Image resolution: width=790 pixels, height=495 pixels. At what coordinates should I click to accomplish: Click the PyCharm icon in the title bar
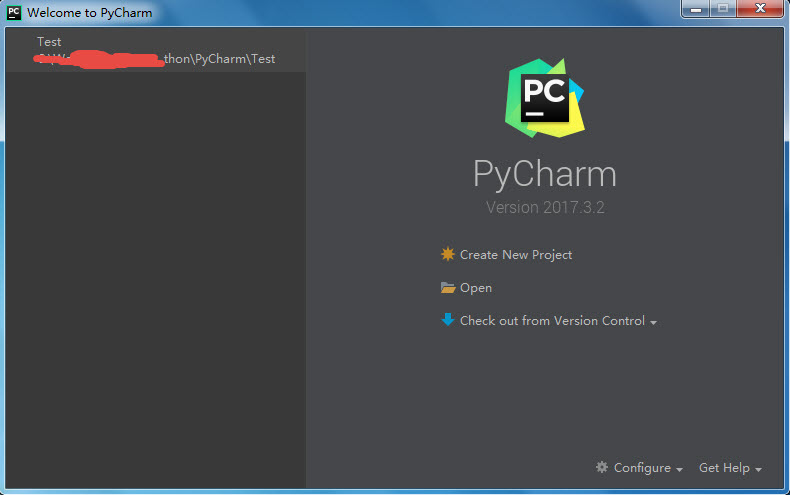(14, 13)
